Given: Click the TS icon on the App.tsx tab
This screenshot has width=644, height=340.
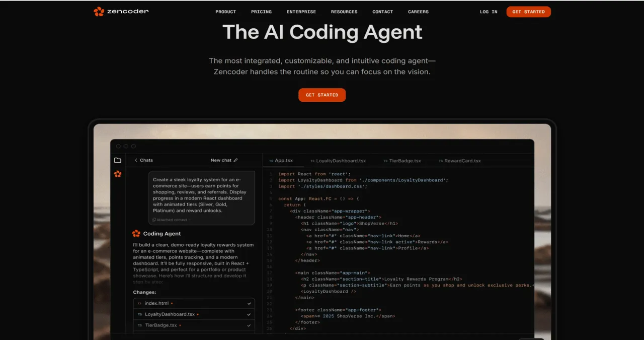Looking at the screenshot, I should [272, 161].
